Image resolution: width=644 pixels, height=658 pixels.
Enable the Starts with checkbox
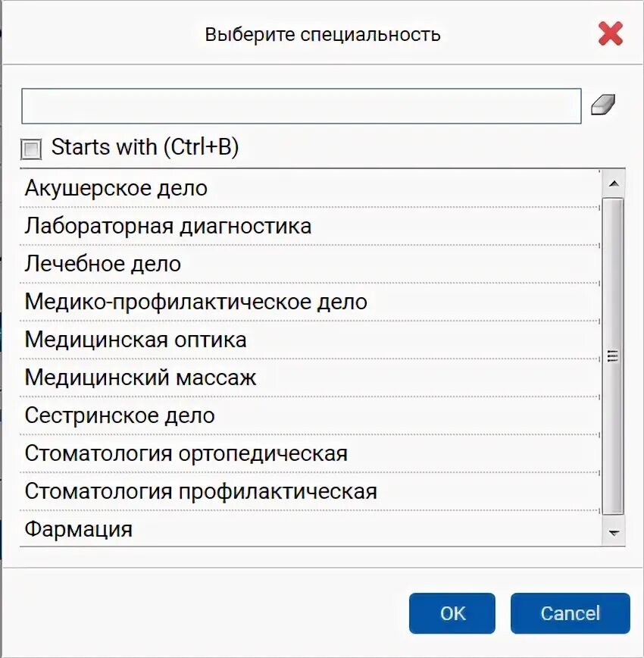point(31,149)
